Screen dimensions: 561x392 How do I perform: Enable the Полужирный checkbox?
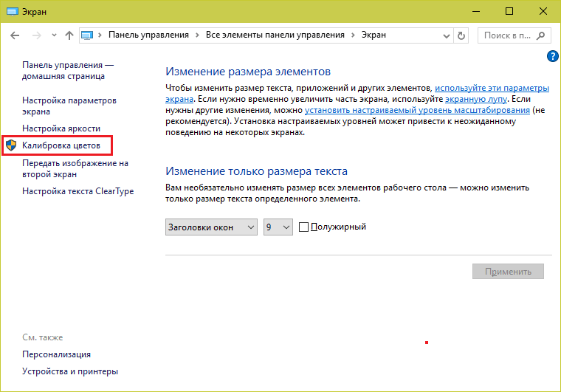click(x=303, y=227)
